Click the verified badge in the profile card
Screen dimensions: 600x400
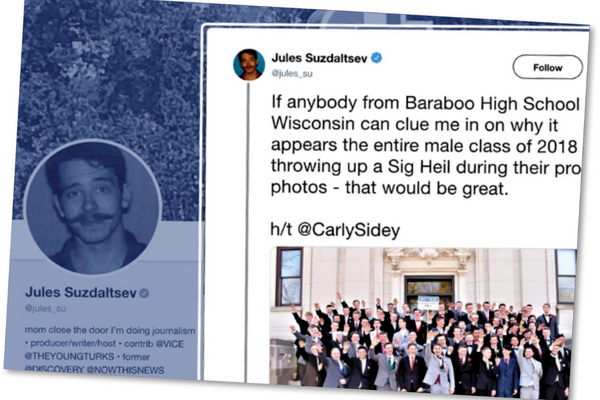(144, 293)
